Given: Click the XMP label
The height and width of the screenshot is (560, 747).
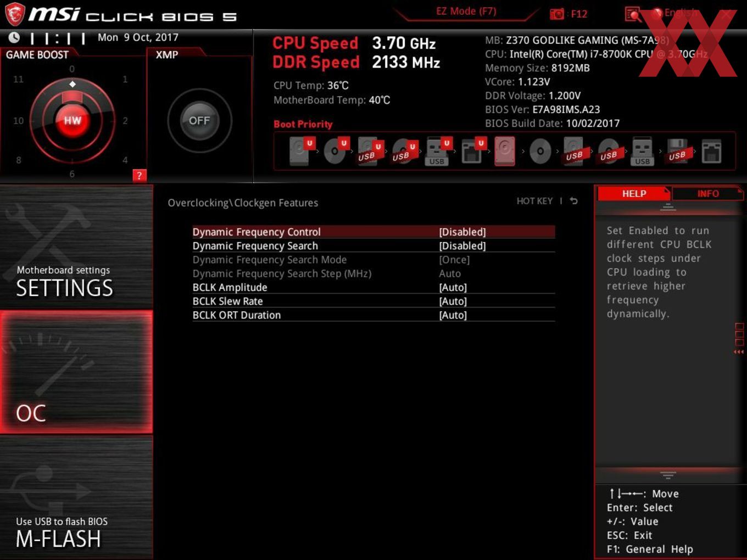Looking at the screenshot, I should (x=167, y=55).
